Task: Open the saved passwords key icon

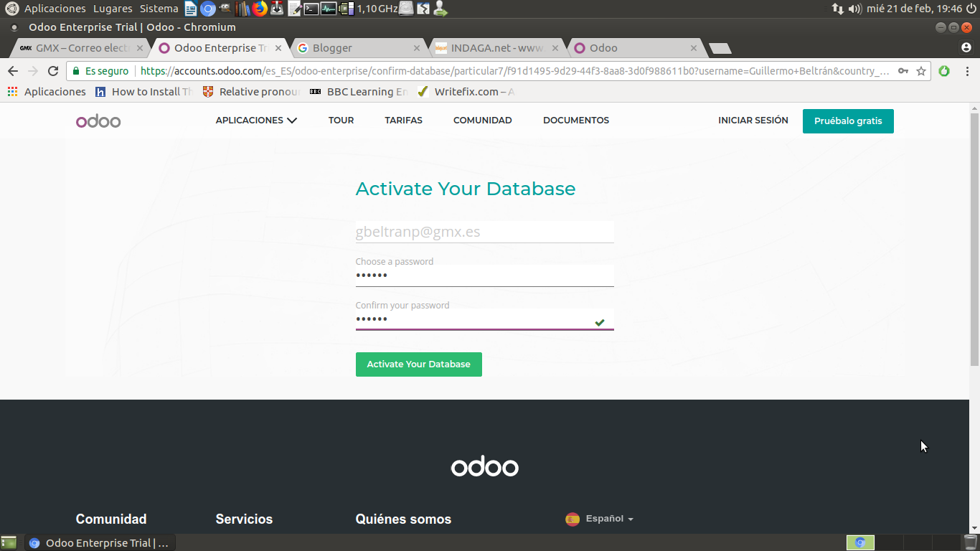Action: pyautogui.click(x=903, y=71)
